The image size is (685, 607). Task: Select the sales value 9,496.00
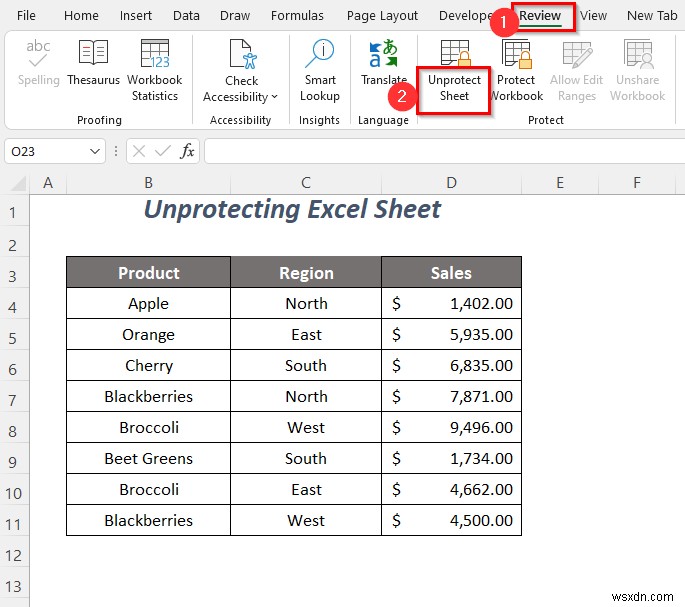point(451,427)
